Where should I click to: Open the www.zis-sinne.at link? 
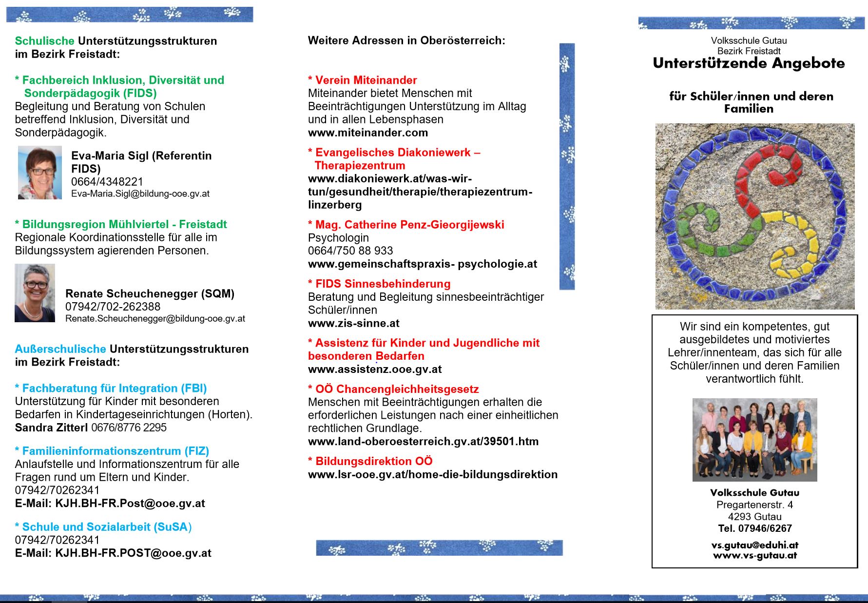coord(353,323)
